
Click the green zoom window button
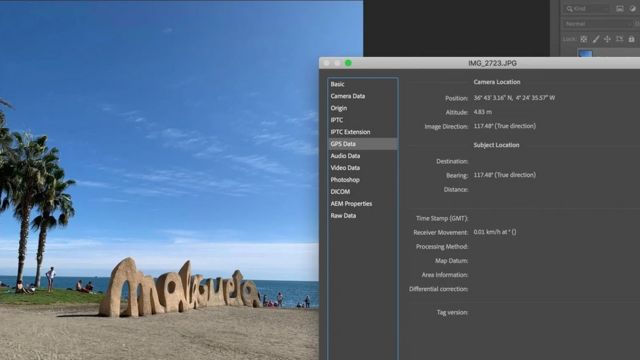pos(348,63)
